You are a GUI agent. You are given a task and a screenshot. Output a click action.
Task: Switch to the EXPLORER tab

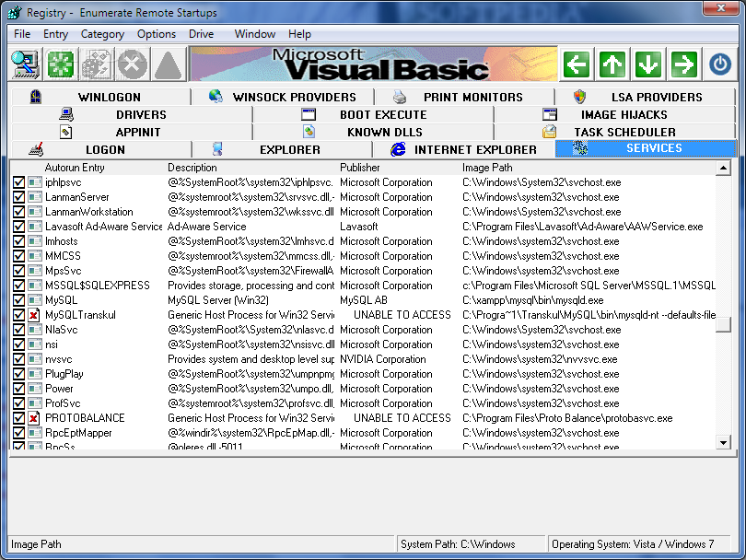(283, 149)
